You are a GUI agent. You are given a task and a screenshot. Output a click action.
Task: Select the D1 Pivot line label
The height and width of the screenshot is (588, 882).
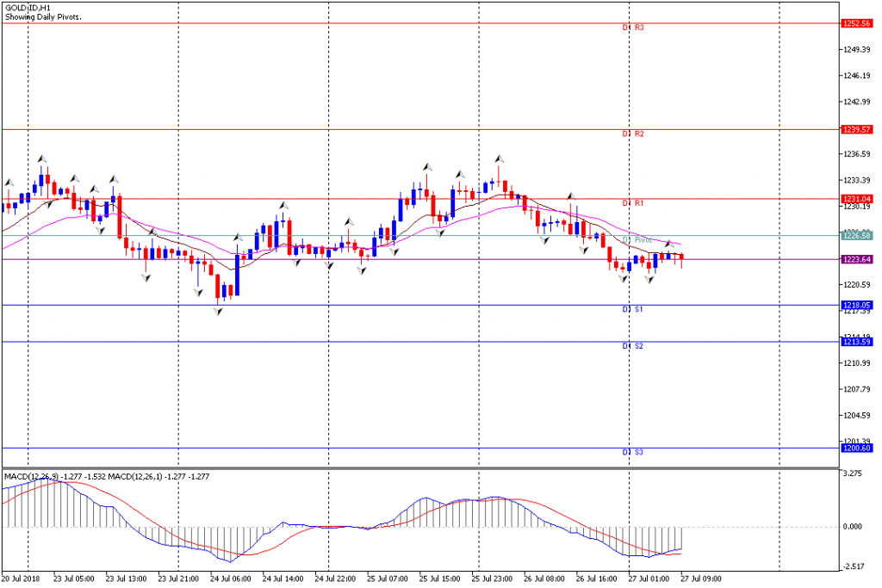tap(637, 240)
